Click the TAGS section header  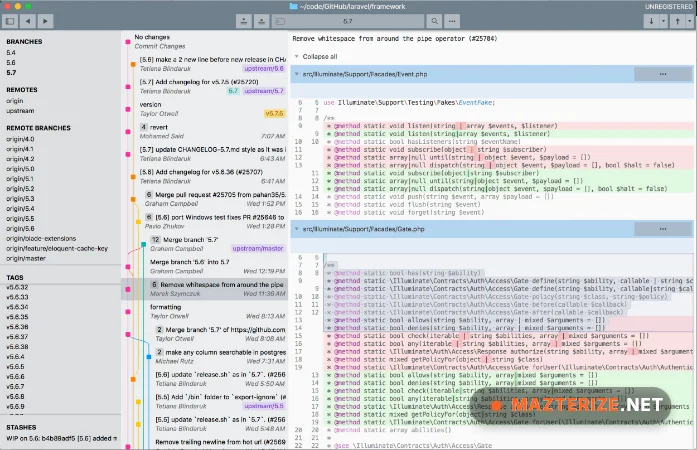coord(15,277)
